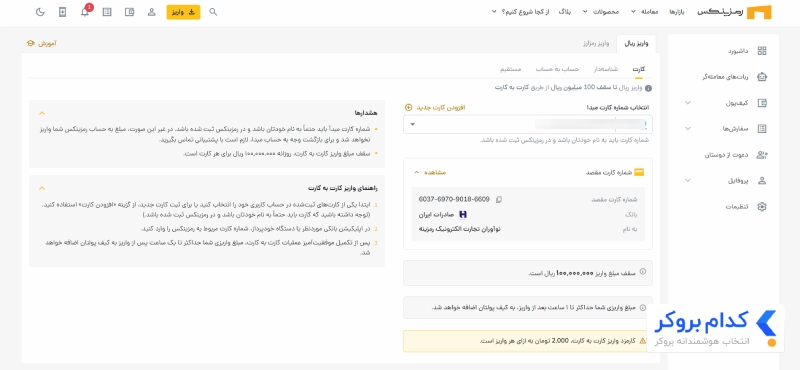Expand the معامله navigation menu
800x370 pixels.
(645, 12)
